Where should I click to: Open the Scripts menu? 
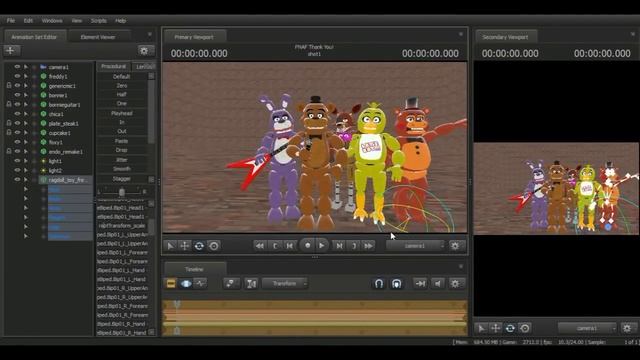[x=98, y=20]
